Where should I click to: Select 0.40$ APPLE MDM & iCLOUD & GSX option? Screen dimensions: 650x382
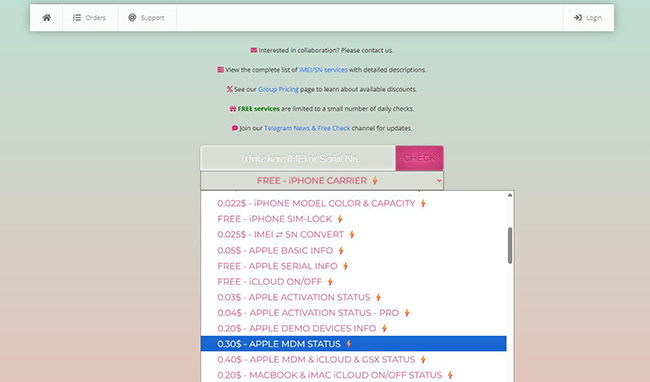pos(354,359)
